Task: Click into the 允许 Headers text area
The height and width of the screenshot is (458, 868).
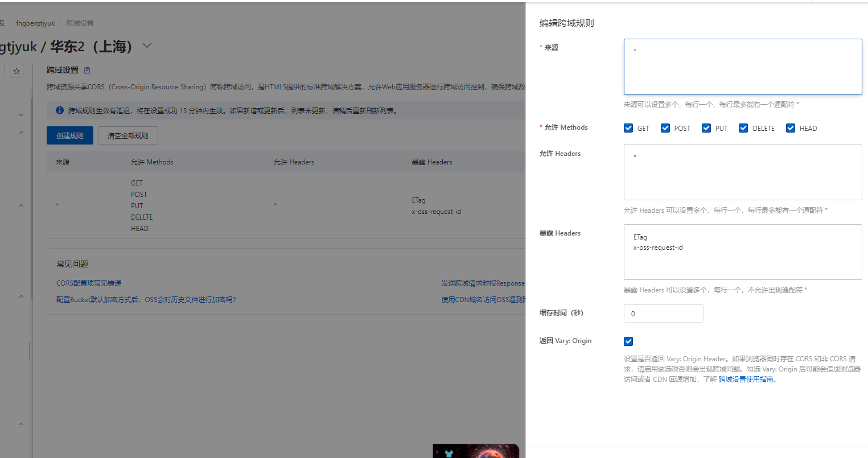Action: [742, 172]
